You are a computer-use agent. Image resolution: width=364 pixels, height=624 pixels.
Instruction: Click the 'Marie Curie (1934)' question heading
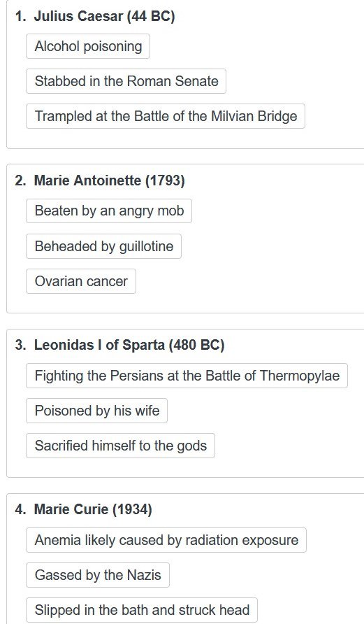point(93,509)
